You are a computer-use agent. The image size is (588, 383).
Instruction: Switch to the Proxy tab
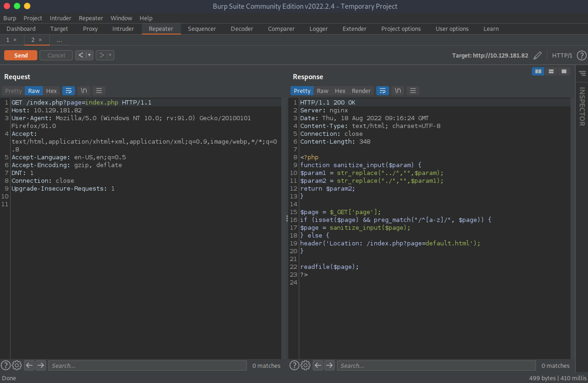coord(90,29)
